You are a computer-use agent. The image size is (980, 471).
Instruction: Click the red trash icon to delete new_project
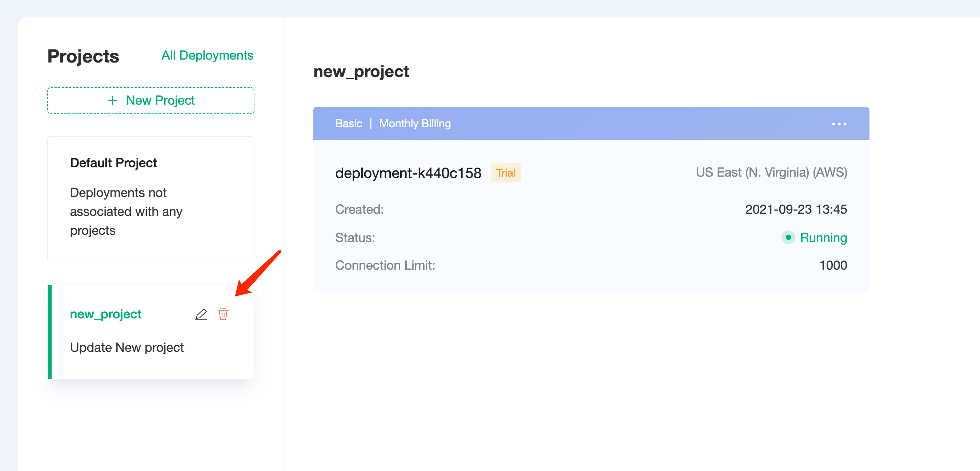(x=223, y=314)
